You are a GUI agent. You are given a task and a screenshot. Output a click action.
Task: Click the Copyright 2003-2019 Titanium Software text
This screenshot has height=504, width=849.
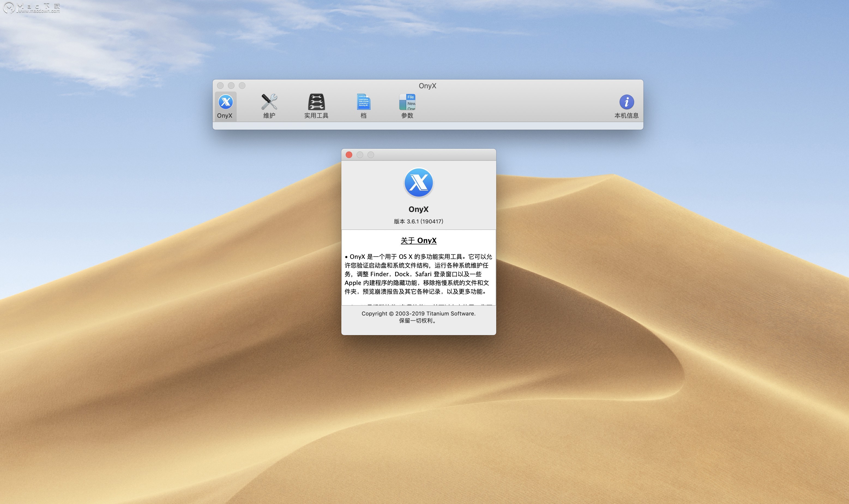tap(419, 314)
